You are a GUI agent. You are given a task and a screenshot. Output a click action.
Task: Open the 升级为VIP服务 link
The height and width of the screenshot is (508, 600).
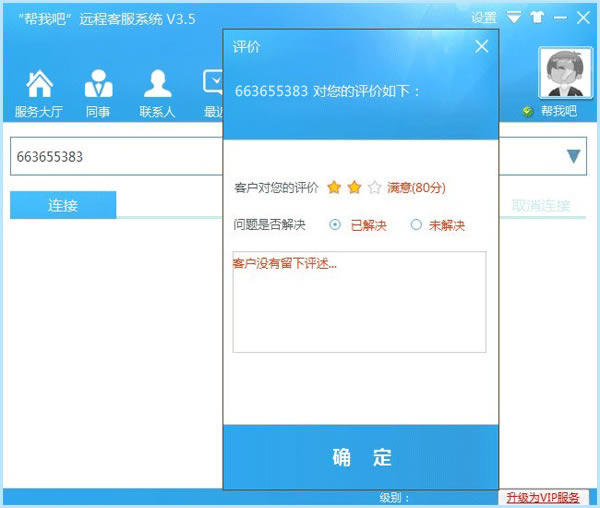tap(543, 498)
